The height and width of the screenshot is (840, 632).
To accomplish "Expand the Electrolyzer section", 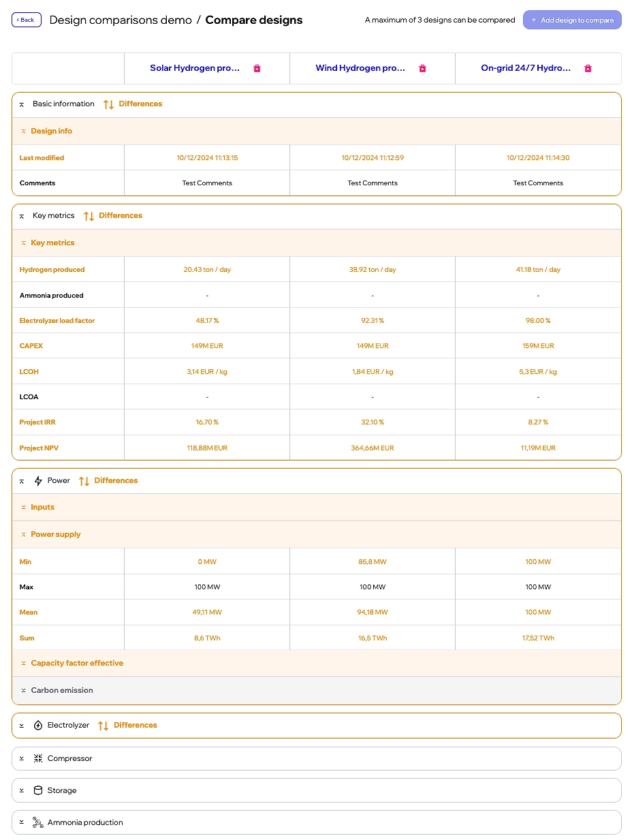I will pyautogui.click(x=22, y=726).
